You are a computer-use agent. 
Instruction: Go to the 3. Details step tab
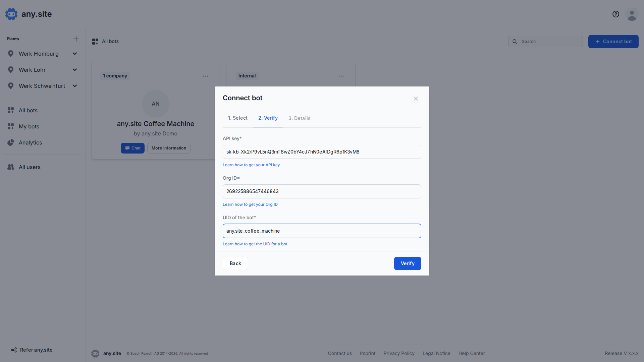point(300,118)
